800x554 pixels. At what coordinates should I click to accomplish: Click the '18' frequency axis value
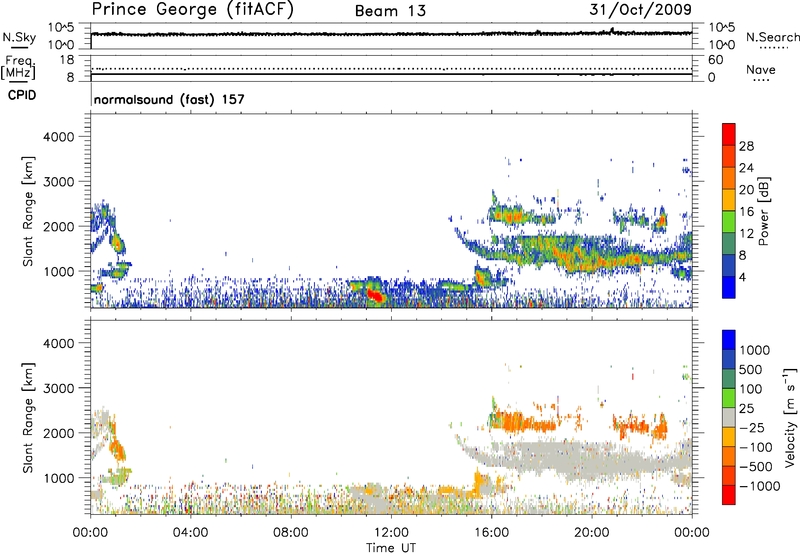[x=67, y=60]
